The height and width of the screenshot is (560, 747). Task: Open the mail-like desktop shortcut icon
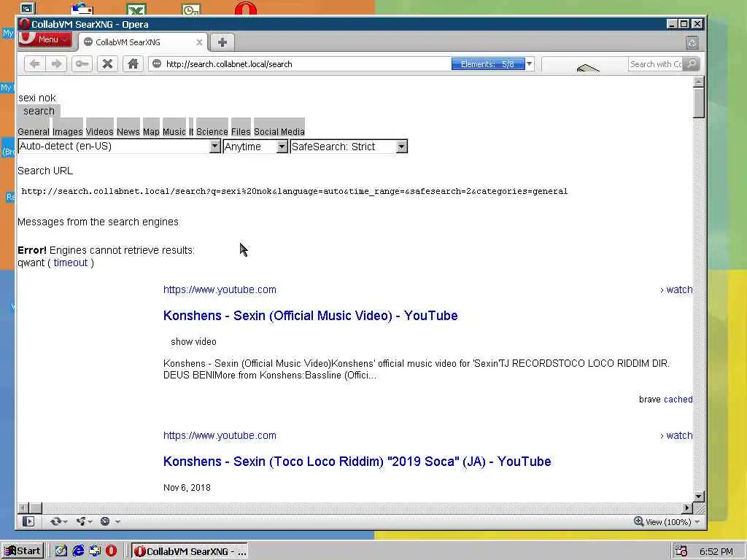pos(82,9)
